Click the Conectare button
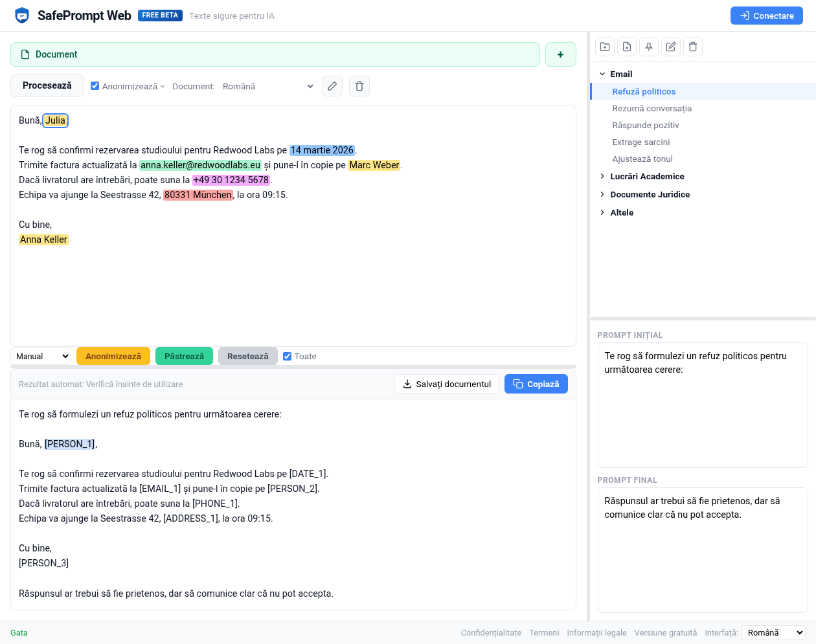Viewport: 816px width, 644px height. click(766, 16)
